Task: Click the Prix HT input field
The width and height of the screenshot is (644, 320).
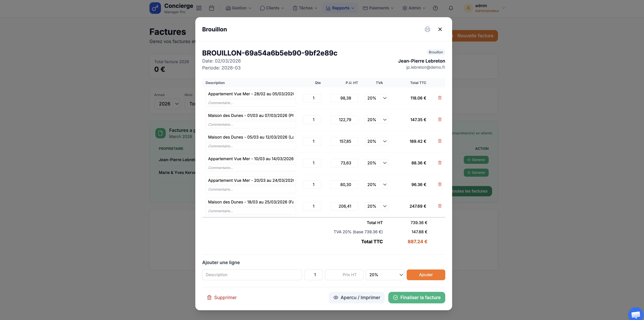Action: pos(344,275)
